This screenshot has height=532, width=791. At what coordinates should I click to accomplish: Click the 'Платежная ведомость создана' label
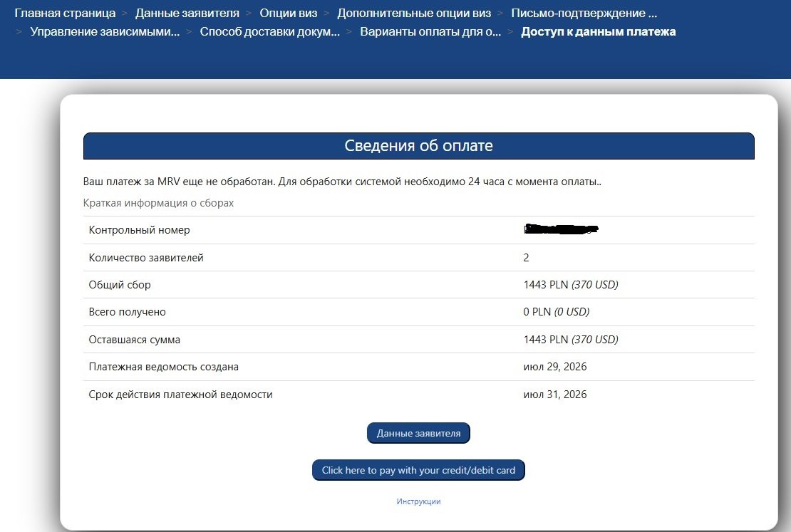163,367
